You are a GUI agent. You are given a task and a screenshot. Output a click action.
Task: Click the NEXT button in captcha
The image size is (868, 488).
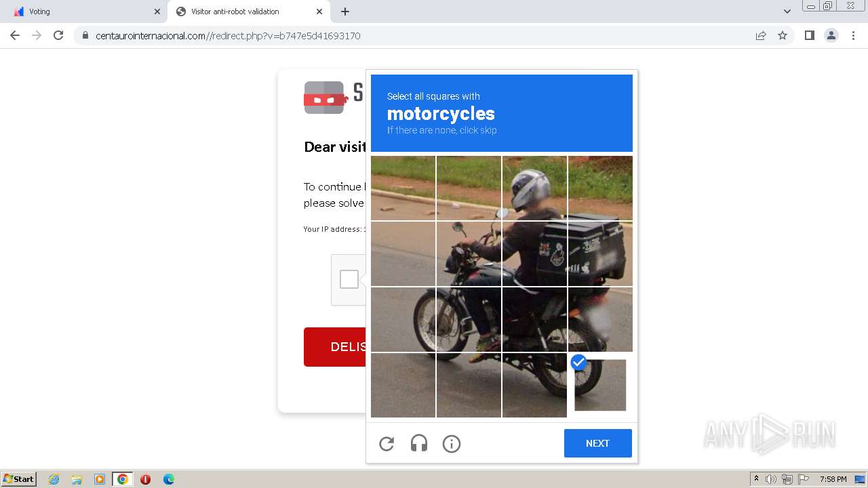pos(597,443)
